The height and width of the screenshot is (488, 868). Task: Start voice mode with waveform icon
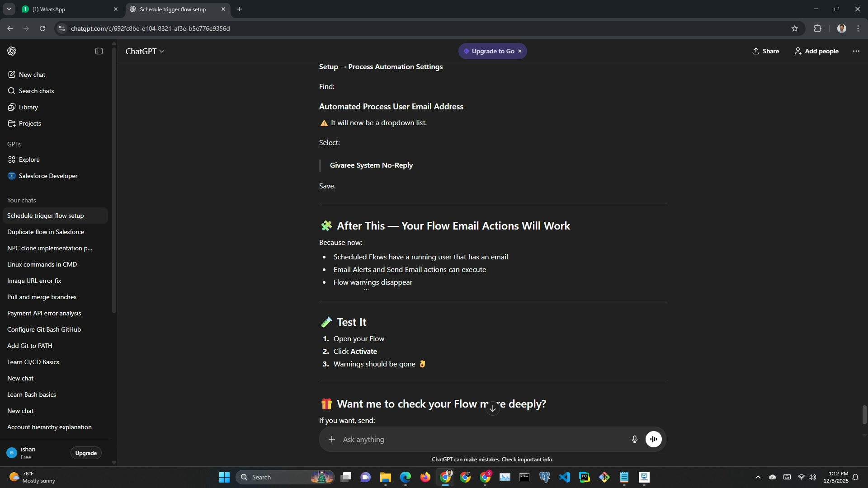(x=654, y=440)
